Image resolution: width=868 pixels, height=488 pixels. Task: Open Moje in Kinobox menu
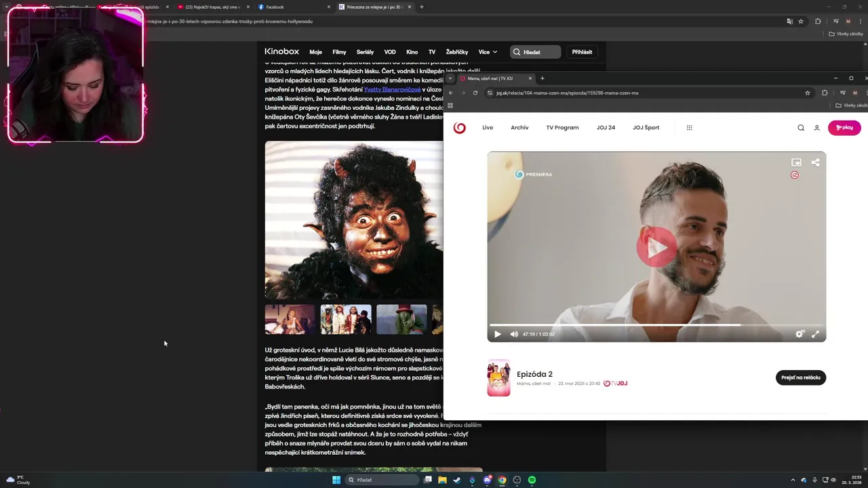[315, 52]
